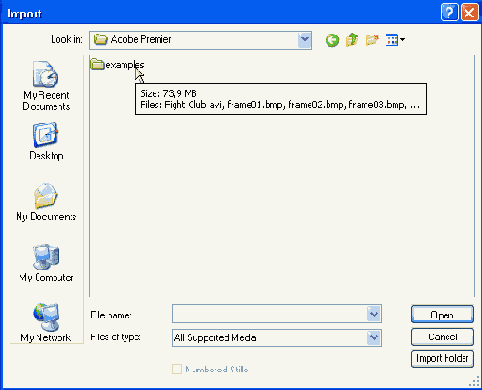Go up one folder level
482x390 pixels.
point(352,40)
